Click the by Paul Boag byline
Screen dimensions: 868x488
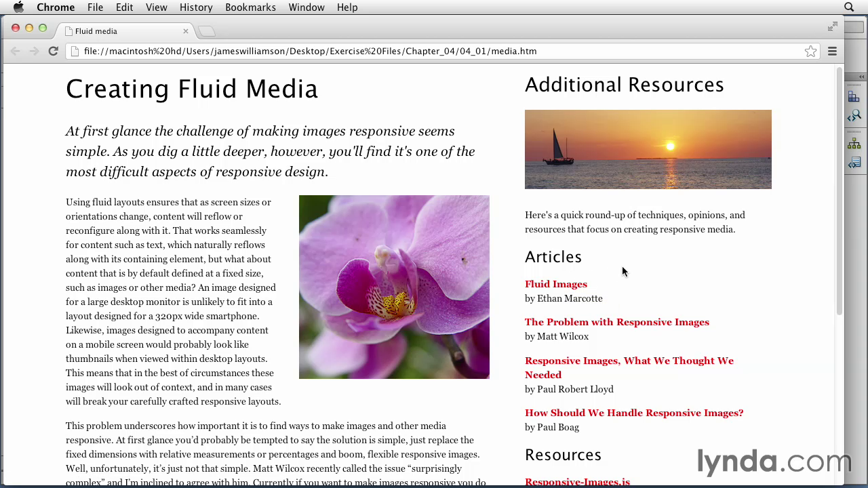tap(552, 427)
